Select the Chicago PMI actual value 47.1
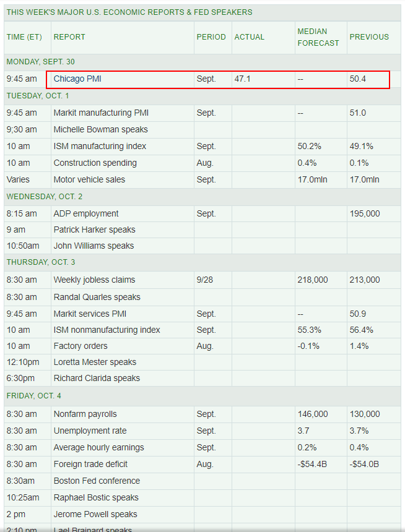This screenshot has width=405, height=532. [242, 79]
